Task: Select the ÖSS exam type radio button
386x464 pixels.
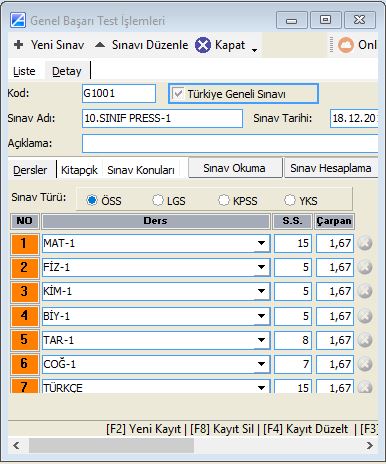Action: (92, 200)
